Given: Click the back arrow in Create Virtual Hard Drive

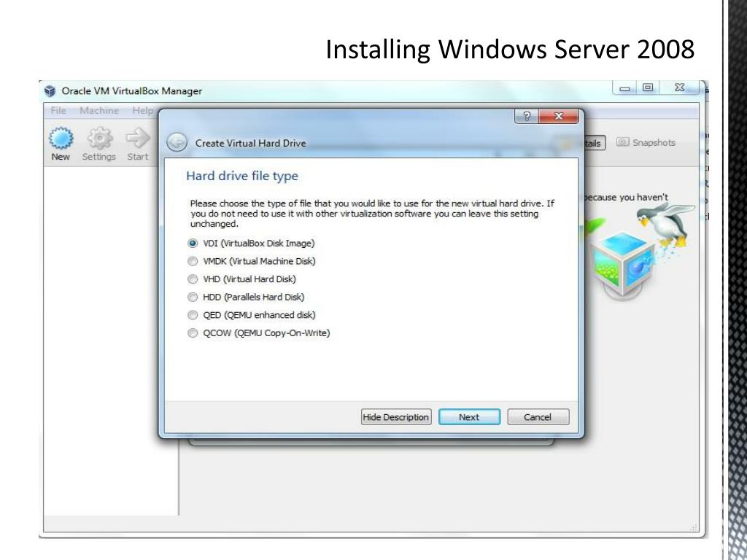Looking at the screenshot, I should 177,142.
